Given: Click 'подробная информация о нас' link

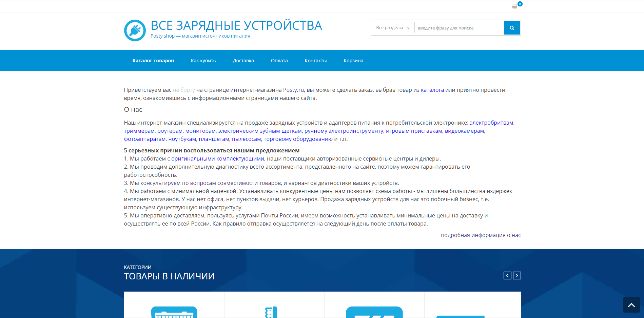Looking at the screenshot, I should tap(481, 235).
